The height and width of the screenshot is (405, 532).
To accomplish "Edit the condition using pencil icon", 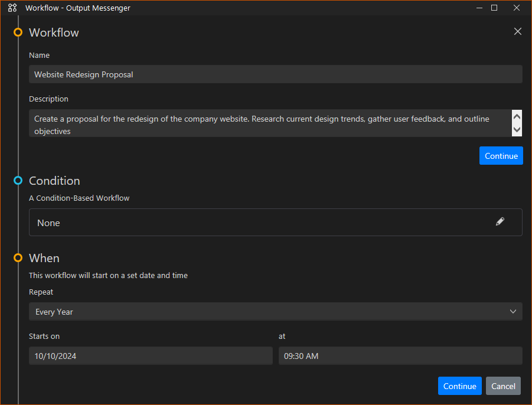I will click(x=500, y=222).
